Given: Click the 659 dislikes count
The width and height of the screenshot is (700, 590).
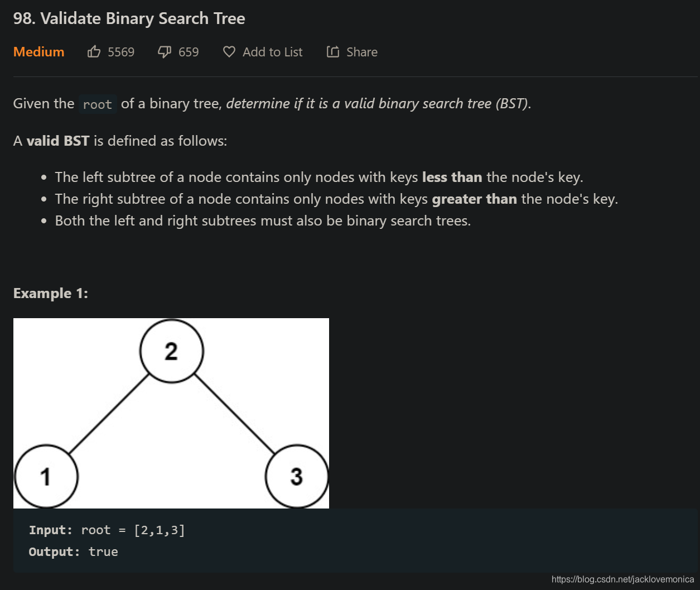Looking at the screenshot, I should click(x=189, y=52).
